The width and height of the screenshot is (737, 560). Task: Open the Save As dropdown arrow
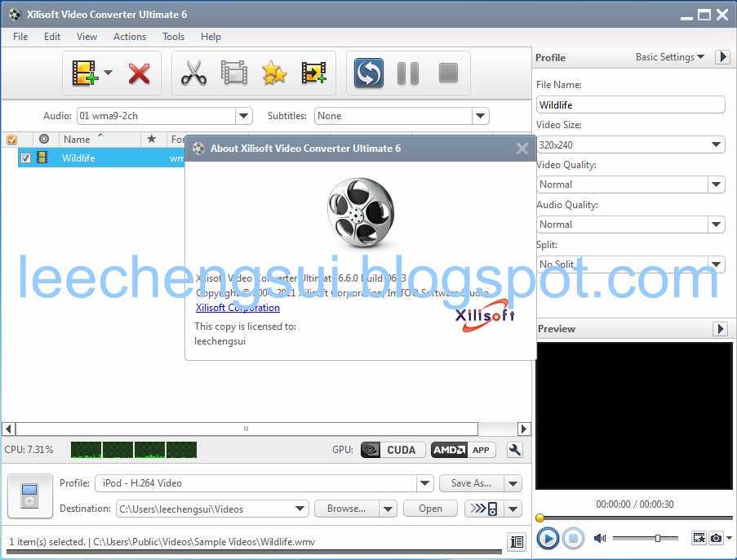pyautogui.click(x=513, y=483)
